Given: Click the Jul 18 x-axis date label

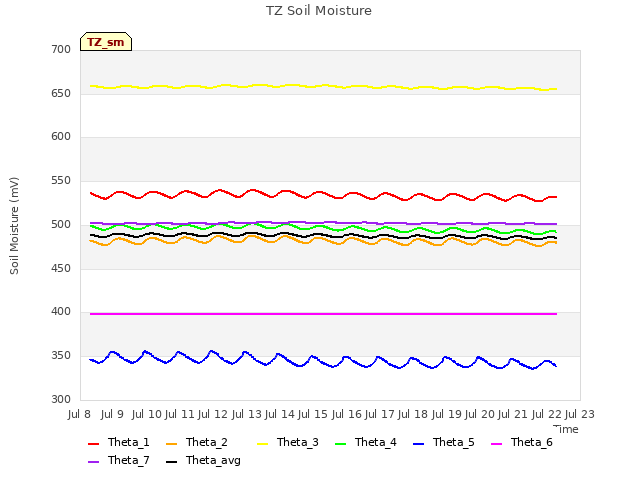Looking at the screenshot, I should coord(413,414).
